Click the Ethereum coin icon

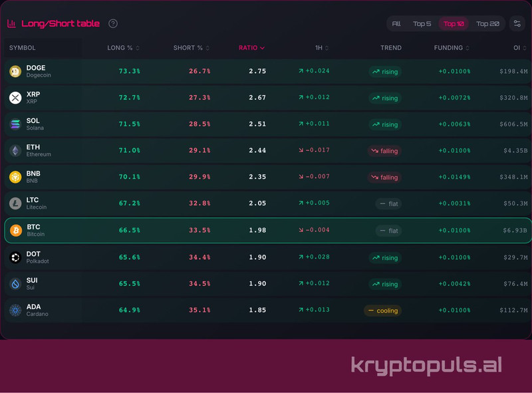click(15, 150)
